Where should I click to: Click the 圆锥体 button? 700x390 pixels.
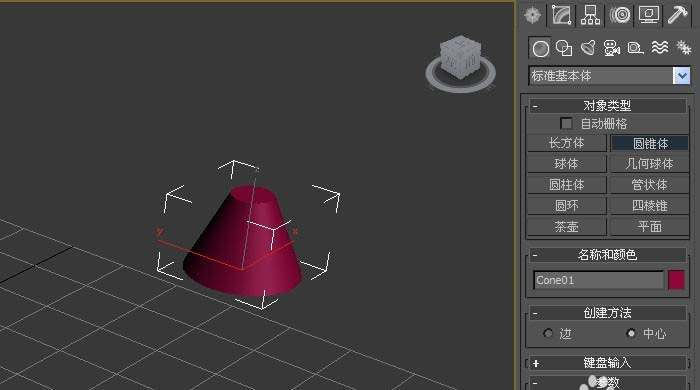tap(650, 143)
